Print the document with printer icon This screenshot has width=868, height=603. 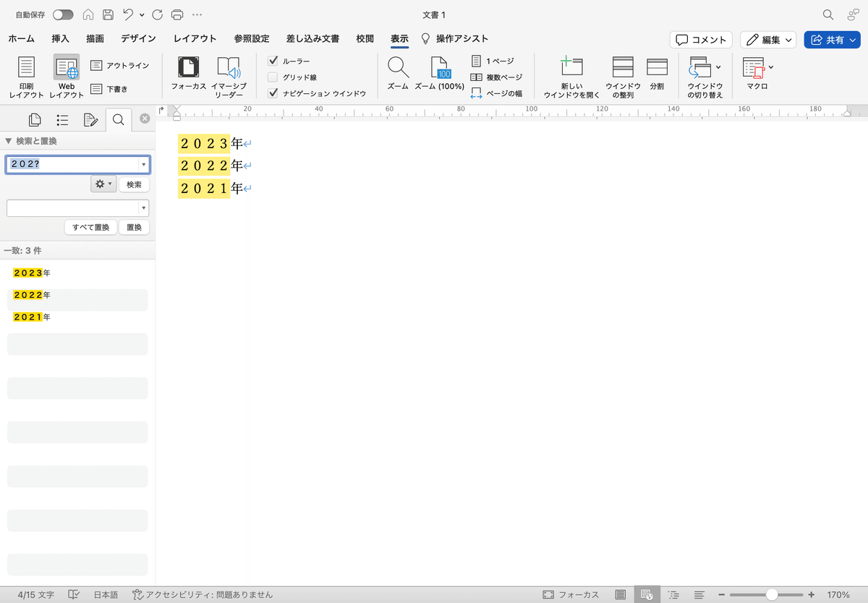pyautogui.click(x=177, y=14)
